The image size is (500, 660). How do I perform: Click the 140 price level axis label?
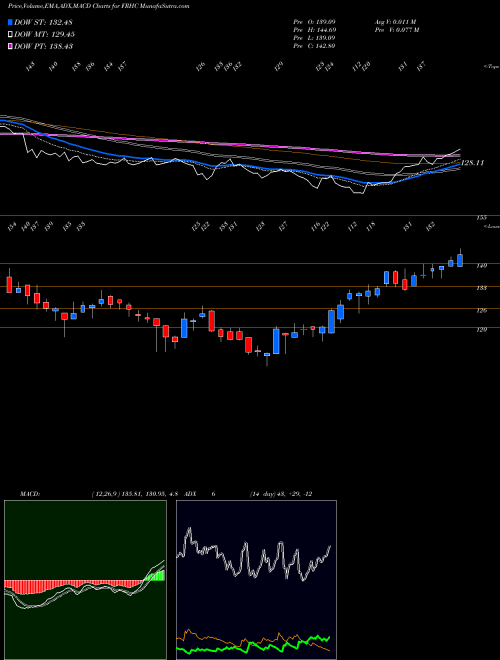pyautogui.click(x=482, y=266)
